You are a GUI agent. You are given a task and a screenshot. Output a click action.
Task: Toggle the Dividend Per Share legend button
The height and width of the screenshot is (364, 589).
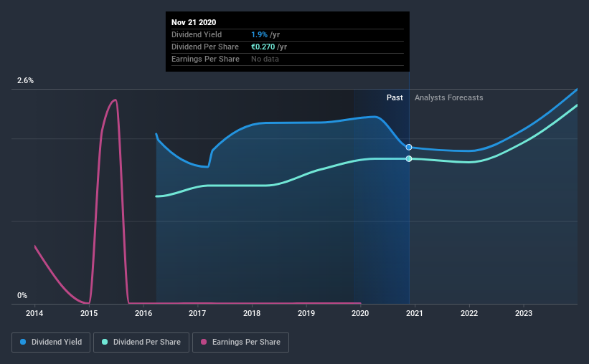(141, 343)
